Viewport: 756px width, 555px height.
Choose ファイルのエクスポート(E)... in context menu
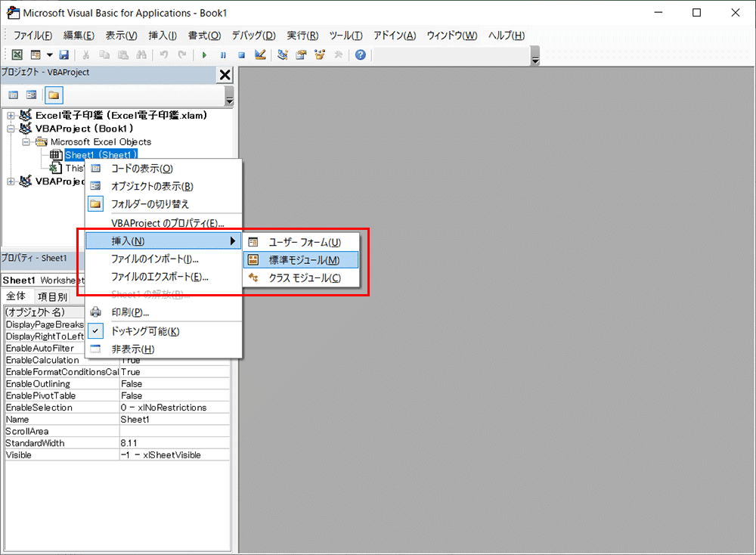click(x=160, y=277)
